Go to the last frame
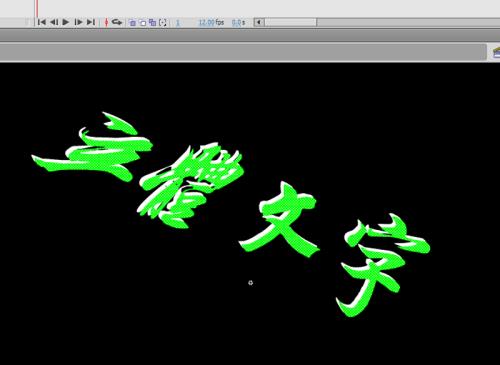 click(x=91, y=22)
